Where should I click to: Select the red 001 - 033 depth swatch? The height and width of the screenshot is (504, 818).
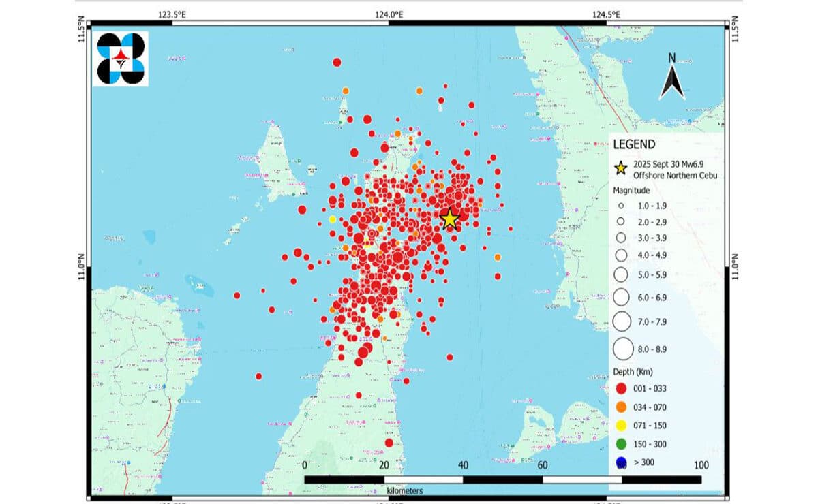[x=621, y=388]
